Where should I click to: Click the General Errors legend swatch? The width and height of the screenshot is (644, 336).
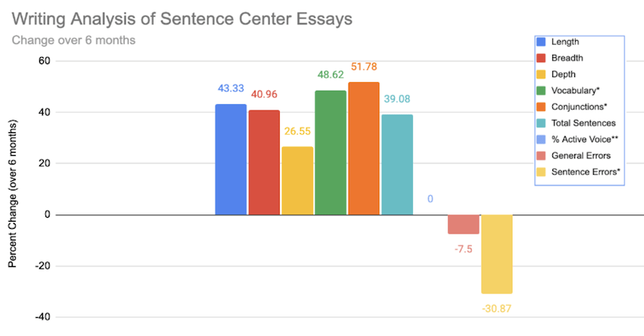pyautogui.click(x=541, y=155)
